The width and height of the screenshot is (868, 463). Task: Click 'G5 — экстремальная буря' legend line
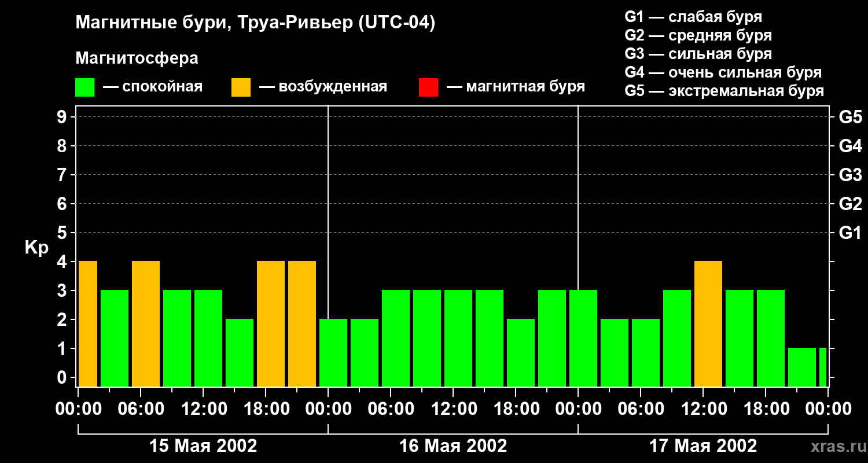tap(724, 91)
